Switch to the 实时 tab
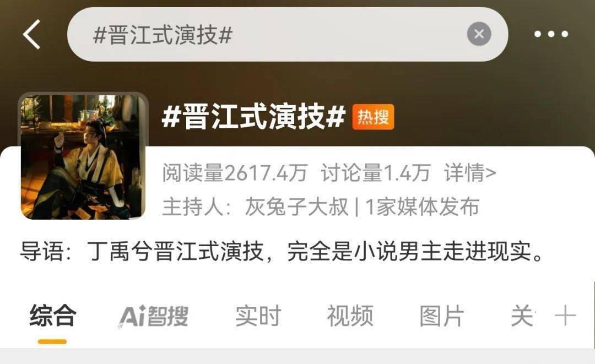The image size is (595, 364). (258, 316)
